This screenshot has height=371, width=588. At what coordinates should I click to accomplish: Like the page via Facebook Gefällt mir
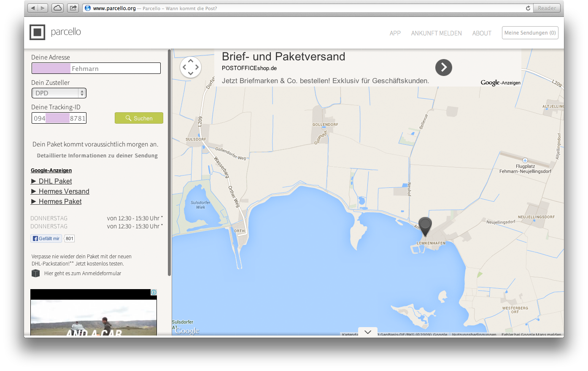46,238
